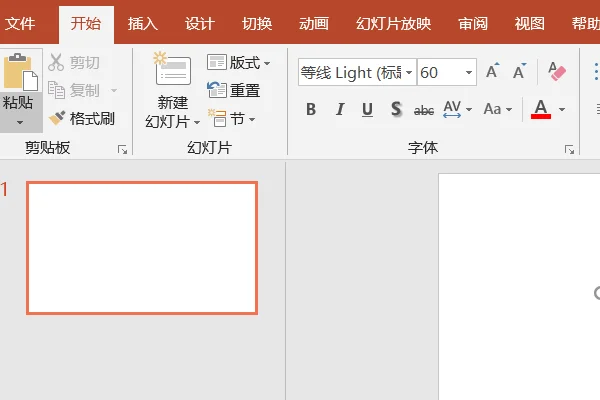This screenshot has width=600, height=400.
Task: Click 重置 (Reset) slide button
Action: [234, 90]
